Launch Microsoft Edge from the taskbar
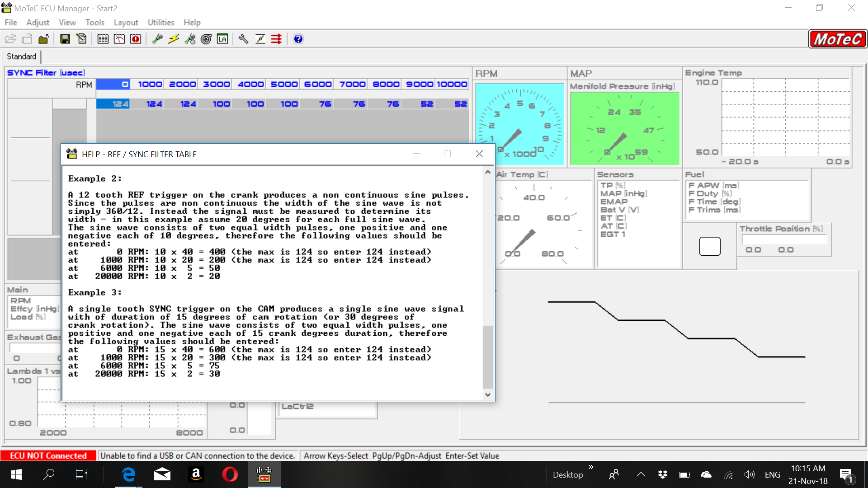Viewport: 868px width, 488px height. point(129,474)
